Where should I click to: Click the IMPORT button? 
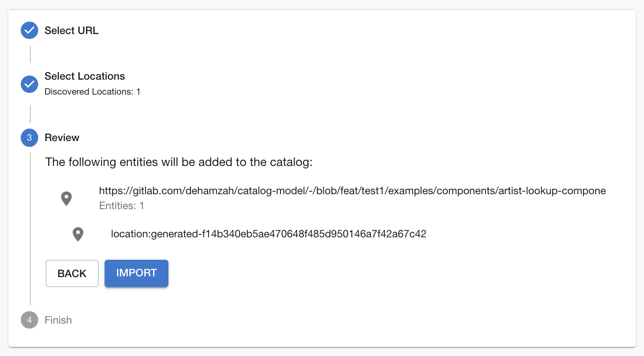pos(136,273)
